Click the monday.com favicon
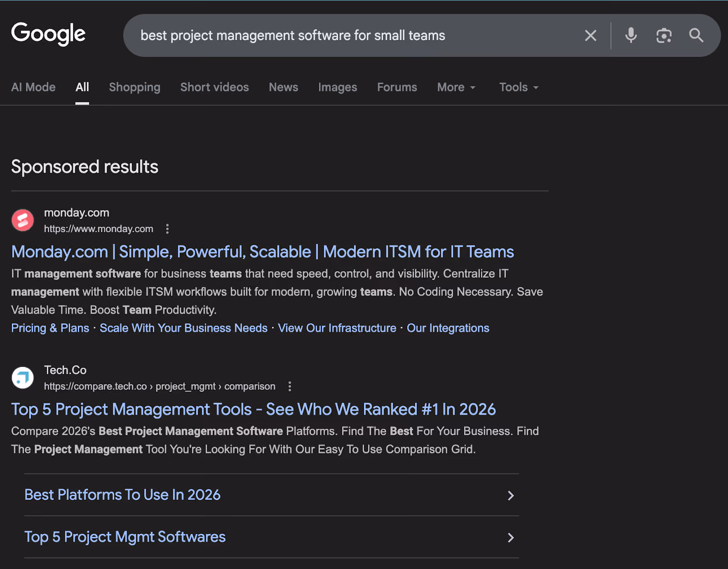 [23, 220]
